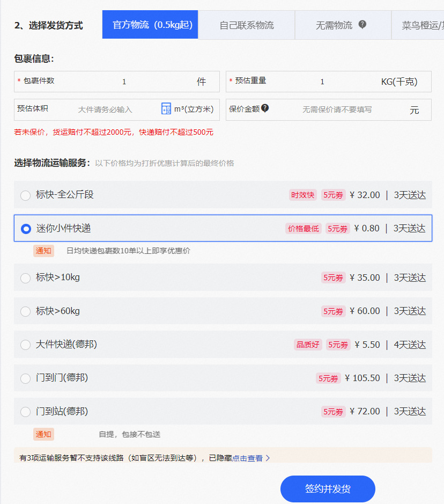Click help icon next to 无需物流
Viewport: 444px width, 504px height.
362,24
